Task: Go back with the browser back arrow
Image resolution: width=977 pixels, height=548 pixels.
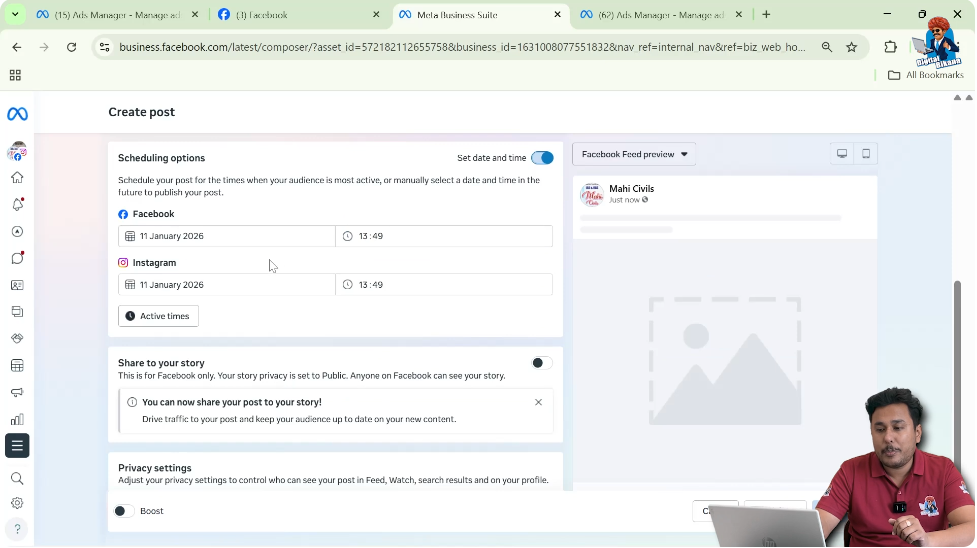Action: (17, 47)
